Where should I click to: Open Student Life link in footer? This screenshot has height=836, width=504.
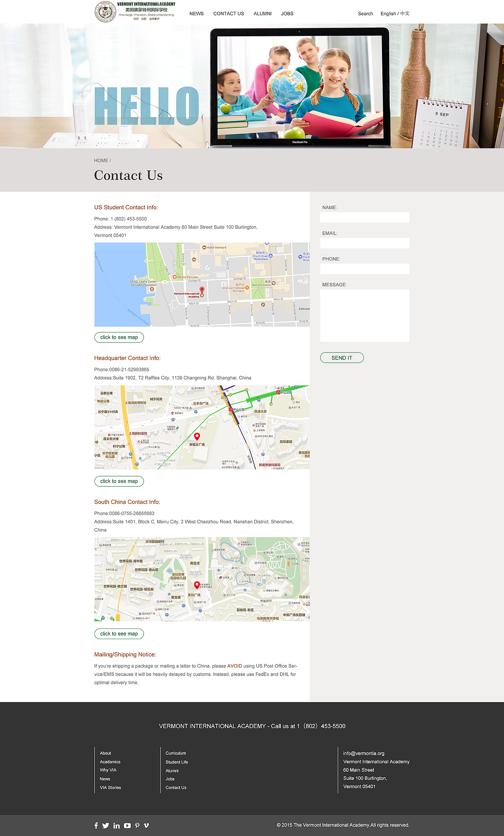click(177, 762)
